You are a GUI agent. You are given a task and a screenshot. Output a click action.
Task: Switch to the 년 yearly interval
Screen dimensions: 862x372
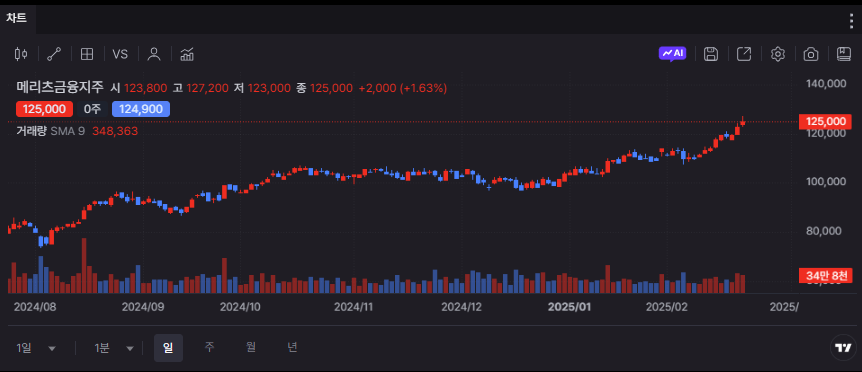pyautogui.click(x=292, y=347)
